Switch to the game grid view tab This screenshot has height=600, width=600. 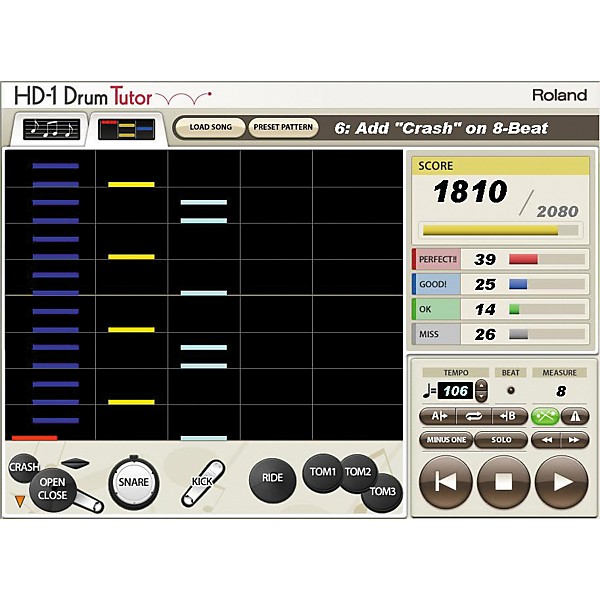pyautogui.click(x=127, y=129)
